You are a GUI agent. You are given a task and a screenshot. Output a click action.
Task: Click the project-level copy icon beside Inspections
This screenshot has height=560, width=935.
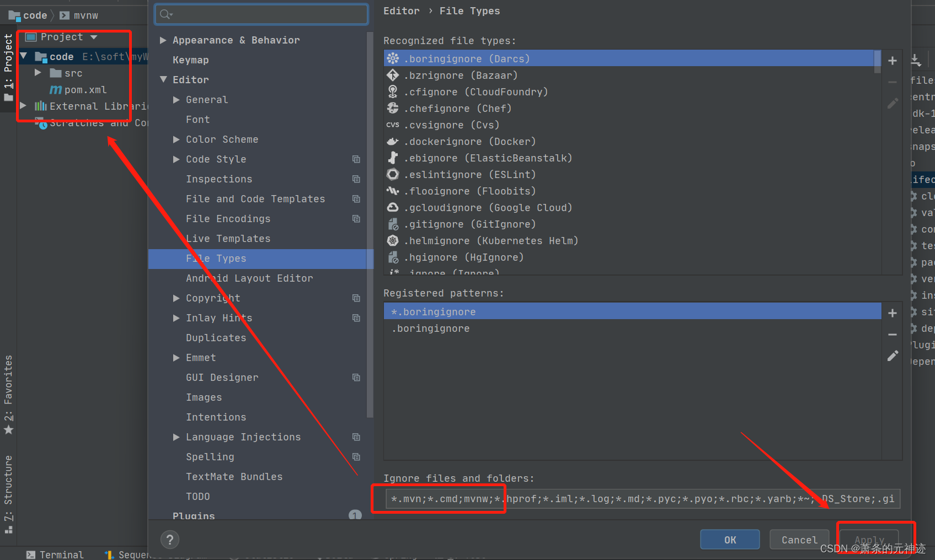click(x=356, y=179)
